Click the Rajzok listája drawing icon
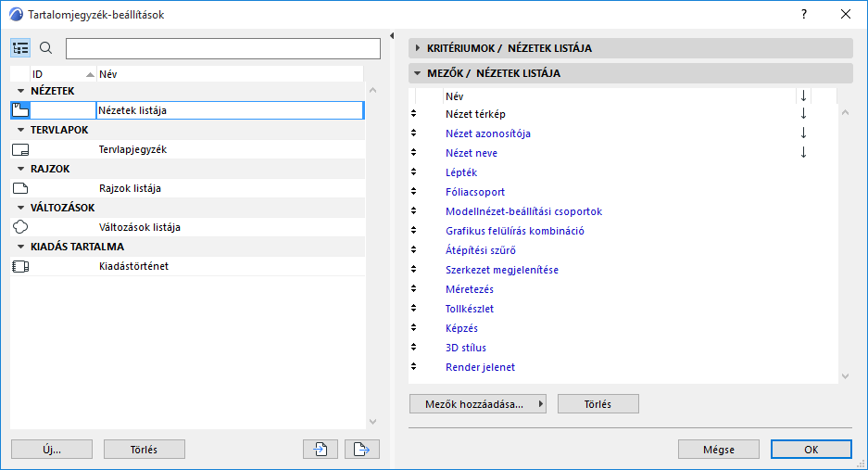This screenshot has height=470, width=868. [20, 188]
